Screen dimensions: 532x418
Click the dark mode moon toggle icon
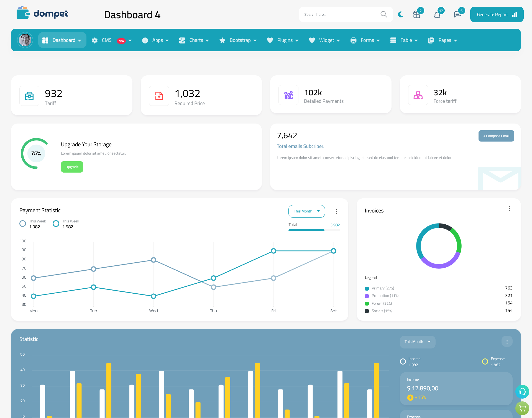click(400, 14)
